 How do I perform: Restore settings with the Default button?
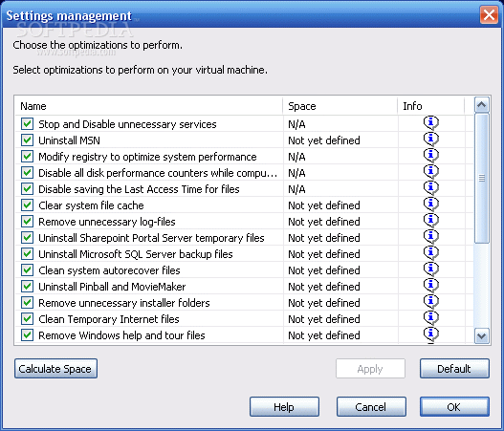pos(454,369)
